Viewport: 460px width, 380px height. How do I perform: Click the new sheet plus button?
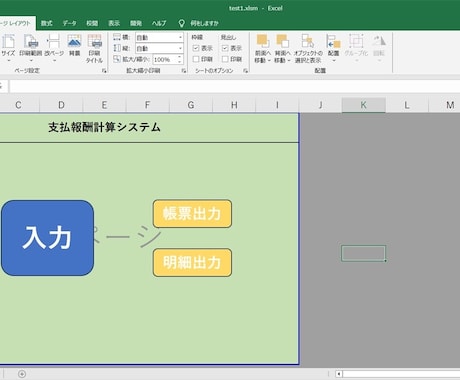point(22,374)
